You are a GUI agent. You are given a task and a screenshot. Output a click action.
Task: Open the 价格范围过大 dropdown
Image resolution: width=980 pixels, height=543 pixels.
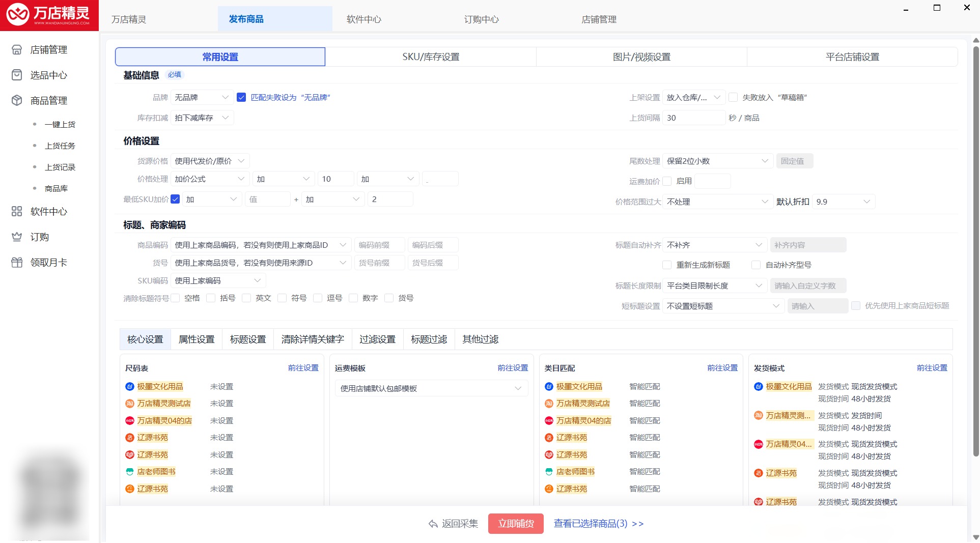(718, 202)
